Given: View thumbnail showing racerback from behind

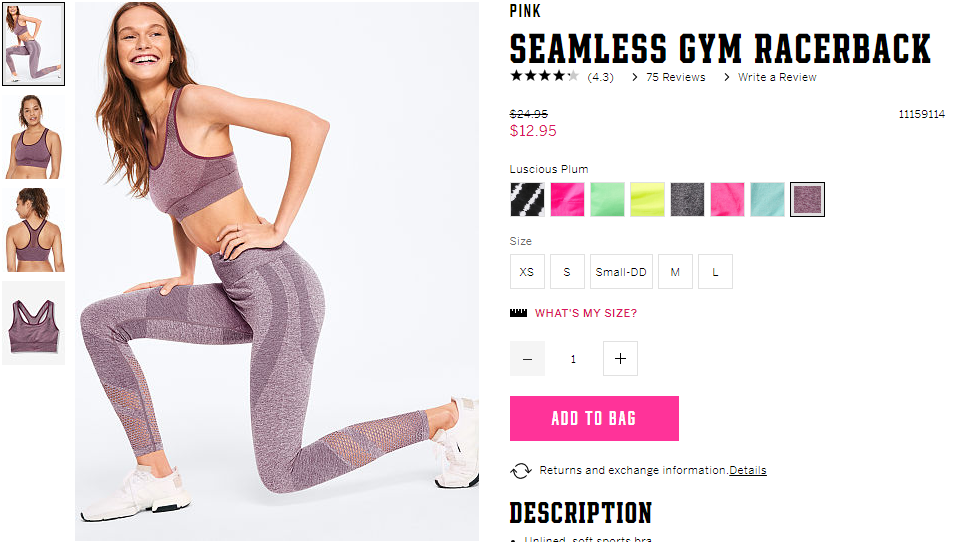Looking at the screenshot, I should [x=33, y=230].
